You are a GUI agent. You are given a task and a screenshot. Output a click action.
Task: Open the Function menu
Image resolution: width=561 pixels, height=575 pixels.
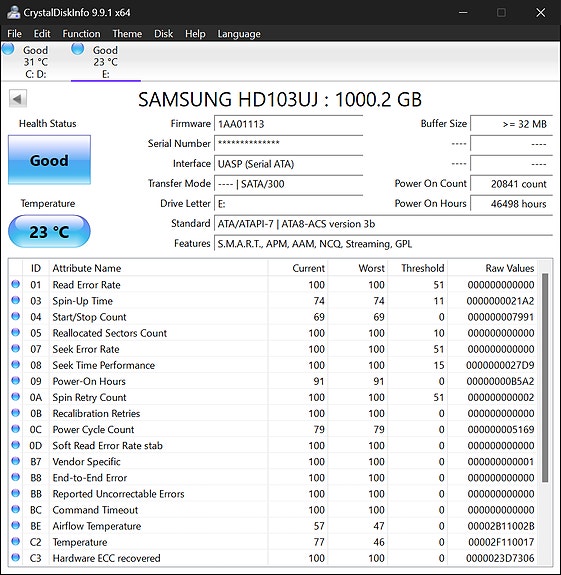(81, 34)
